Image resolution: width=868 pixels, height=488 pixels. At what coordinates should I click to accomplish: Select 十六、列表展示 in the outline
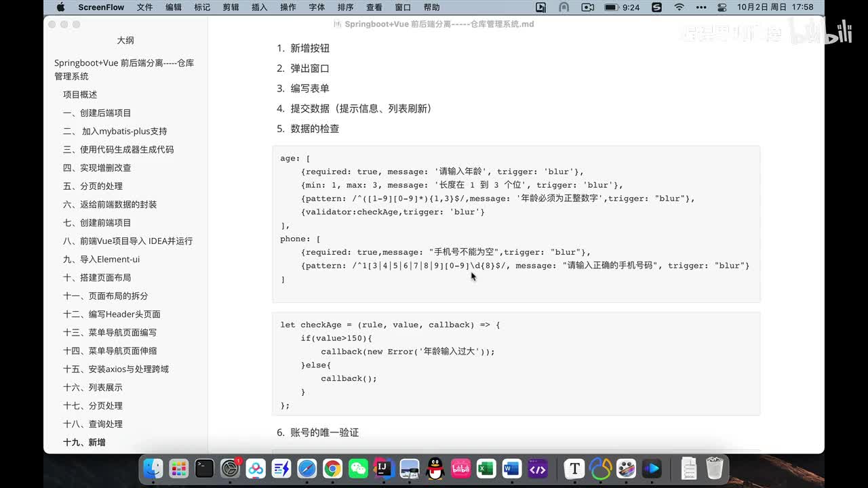[93, 388]
